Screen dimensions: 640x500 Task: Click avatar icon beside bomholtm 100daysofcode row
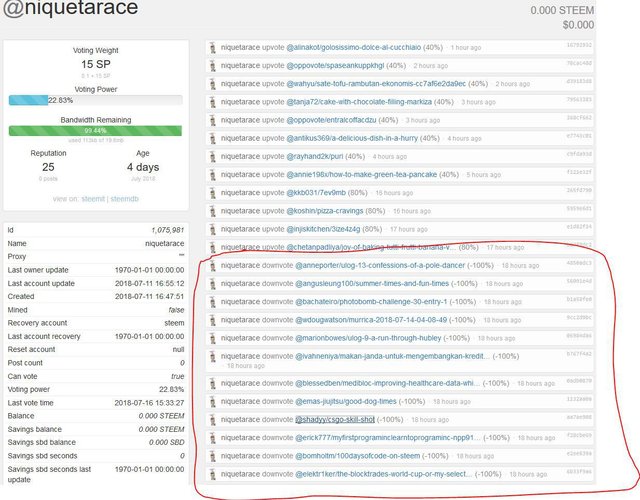coord(212,456)
